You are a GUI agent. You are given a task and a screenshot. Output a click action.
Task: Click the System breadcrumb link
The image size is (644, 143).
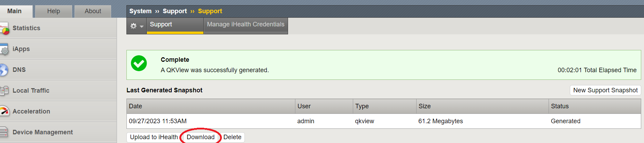[x=140, y=11]
